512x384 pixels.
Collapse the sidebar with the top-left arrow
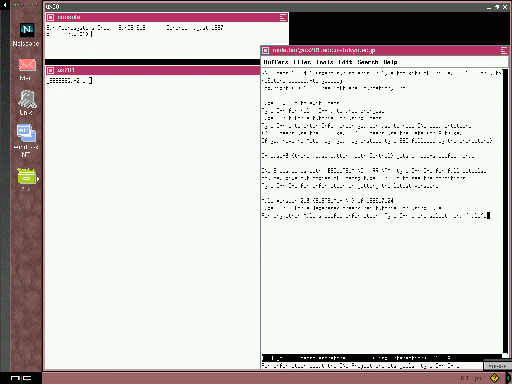pos(5,5)
